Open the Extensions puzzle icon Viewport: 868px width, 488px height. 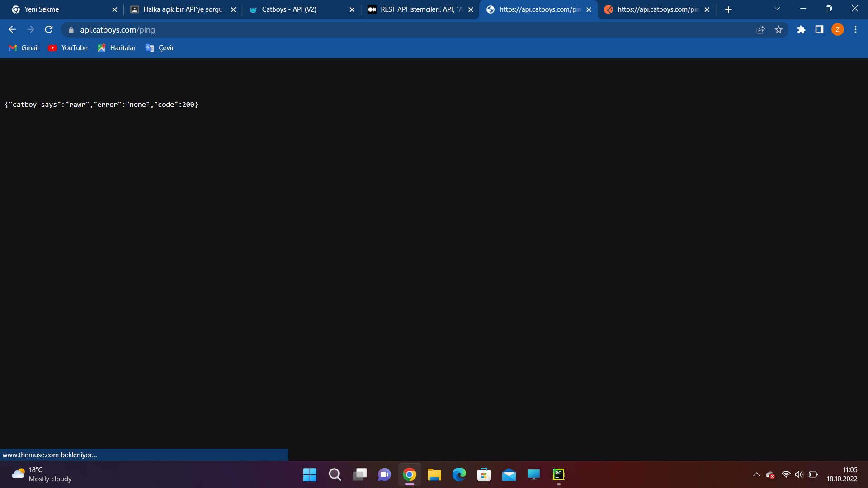tap(801, 30)
